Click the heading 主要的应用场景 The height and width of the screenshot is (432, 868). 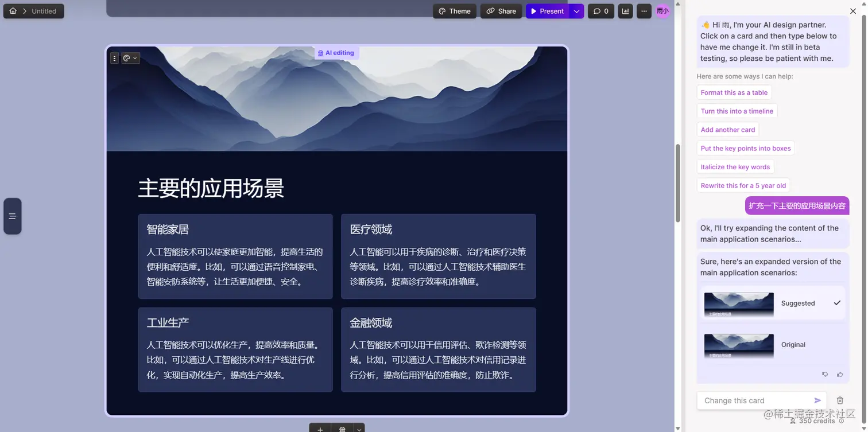coord(211,188)
